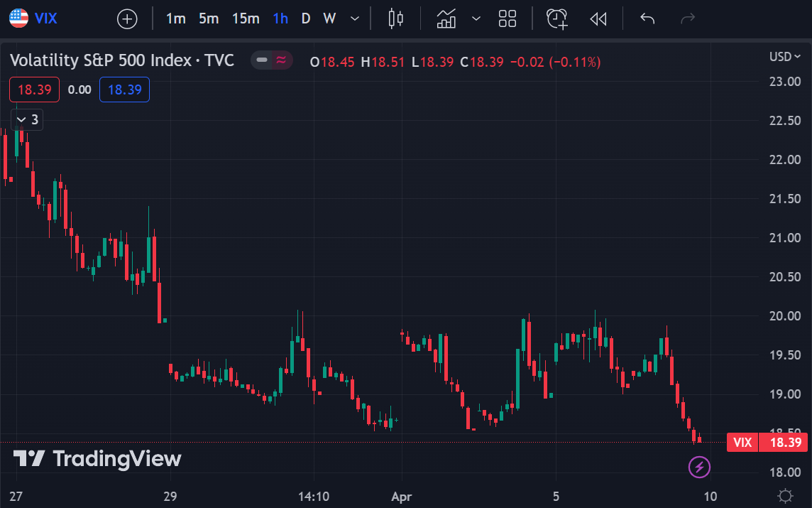This screenshot has height=508, width=812.
Task: Click the VIX 18.39 price label on axis
Action: click(x=767, y=442)
